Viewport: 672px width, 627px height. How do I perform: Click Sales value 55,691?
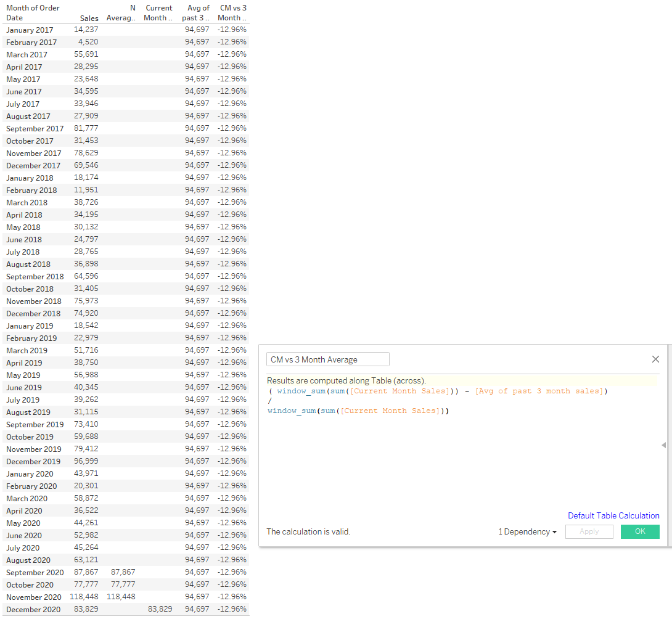(x=86, y=54)
